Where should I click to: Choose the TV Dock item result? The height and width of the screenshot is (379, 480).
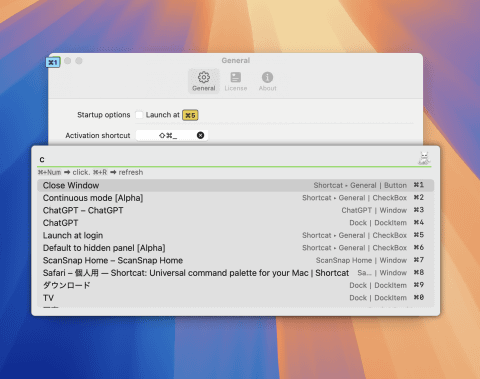click(x=236, y=298)
